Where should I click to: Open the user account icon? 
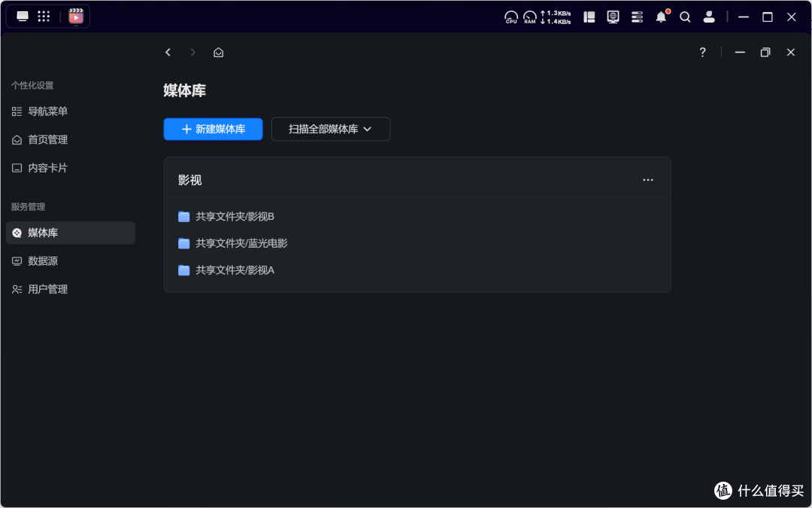pyautogui.click(x=709, y=17)
